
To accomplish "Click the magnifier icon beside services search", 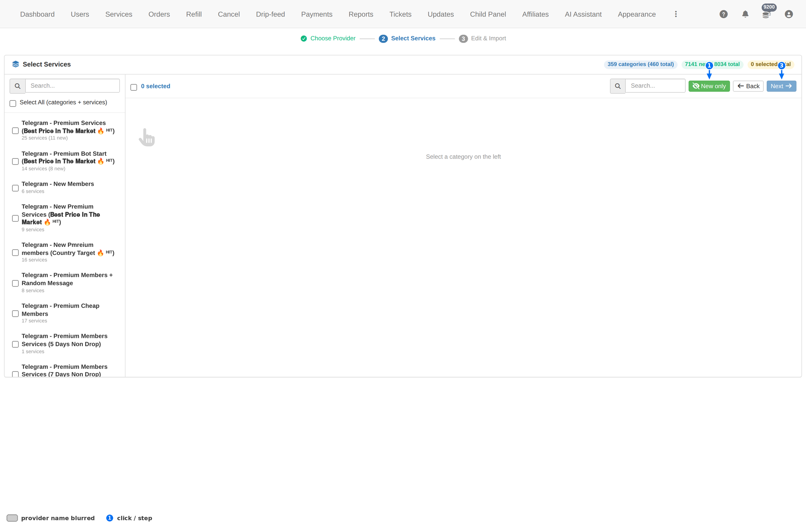I will [618, 86].
